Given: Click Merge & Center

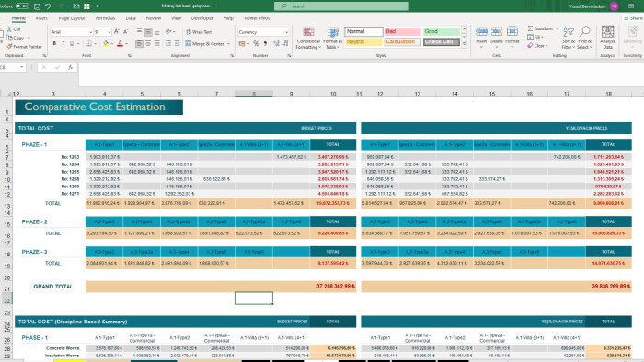Looking at the screenshot, I should (x=204, y=43).
